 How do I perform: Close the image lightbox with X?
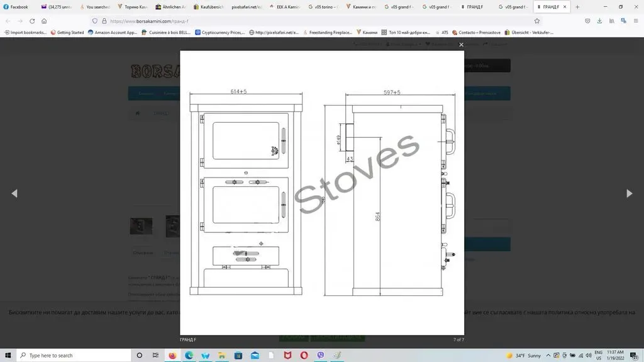461,45
